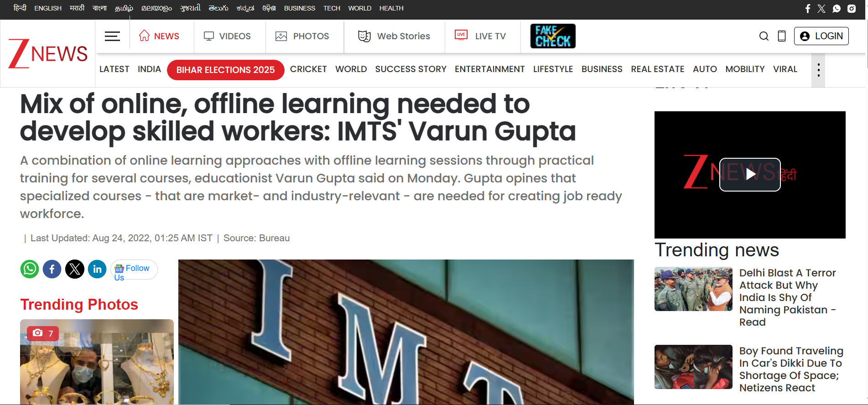Viewport: 868px width, 405px height.
Task: Switch to Telugu language edition
Action: 218,8
